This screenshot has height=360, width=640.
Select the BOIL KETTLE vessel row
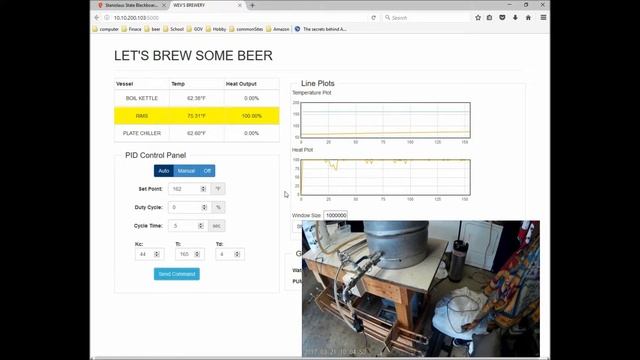197,98
